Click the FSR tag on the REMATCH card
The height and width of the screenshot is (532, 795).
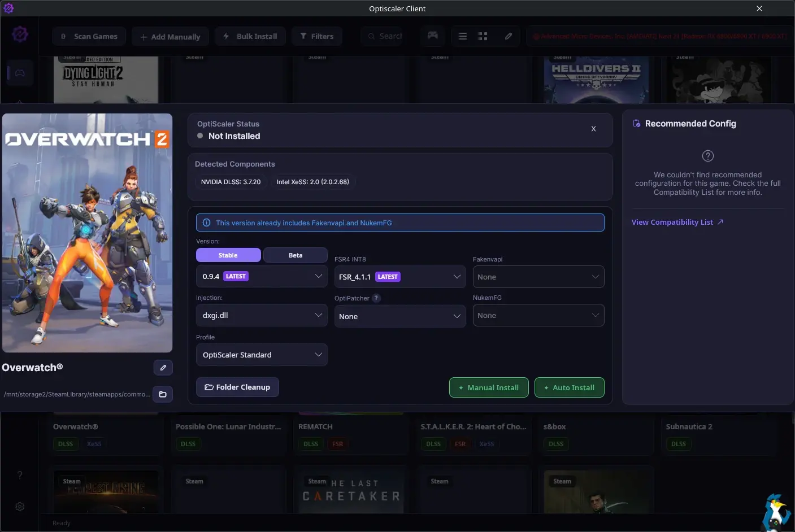click(x=338, y=444)
